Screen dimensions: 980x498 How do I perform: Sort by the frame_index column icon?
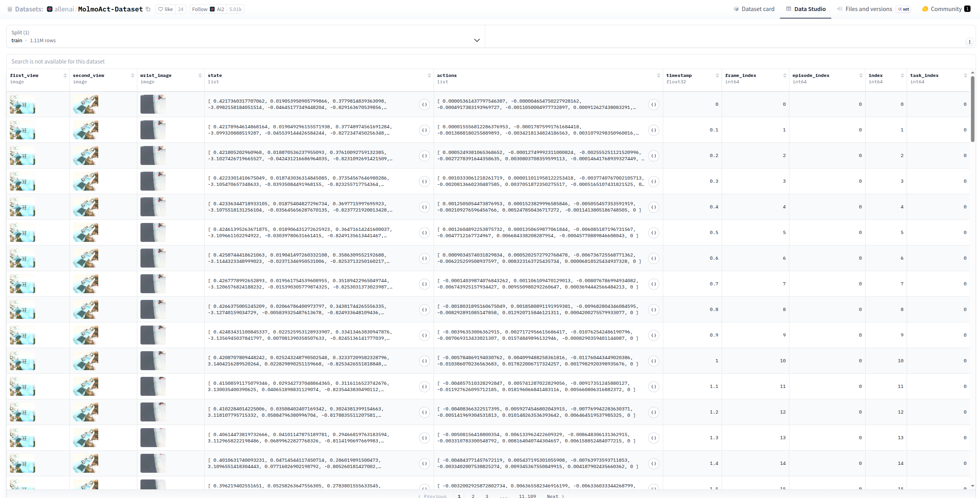pyautogui.click(x=784, y=76)
